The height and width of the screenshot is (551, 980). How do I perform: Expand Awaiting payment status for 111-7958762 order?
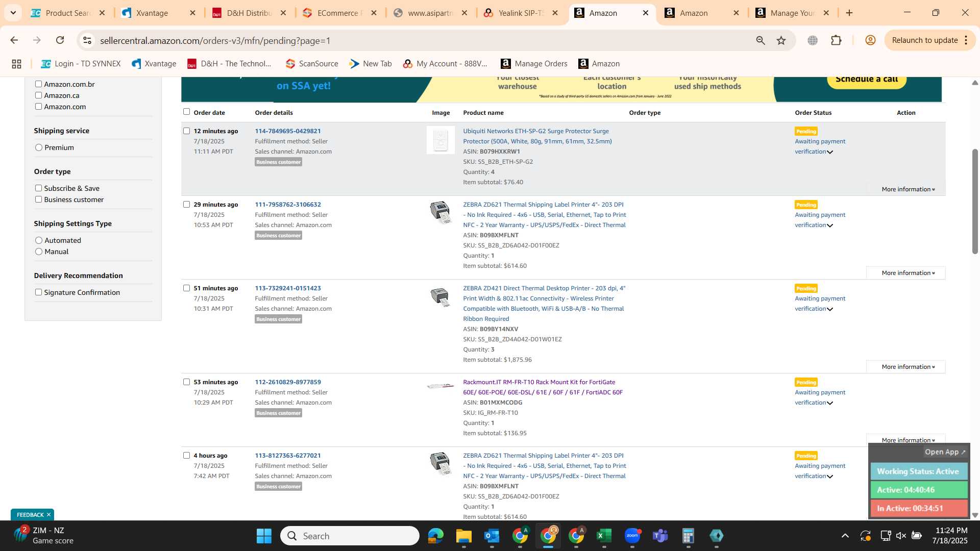pos(830,226)
